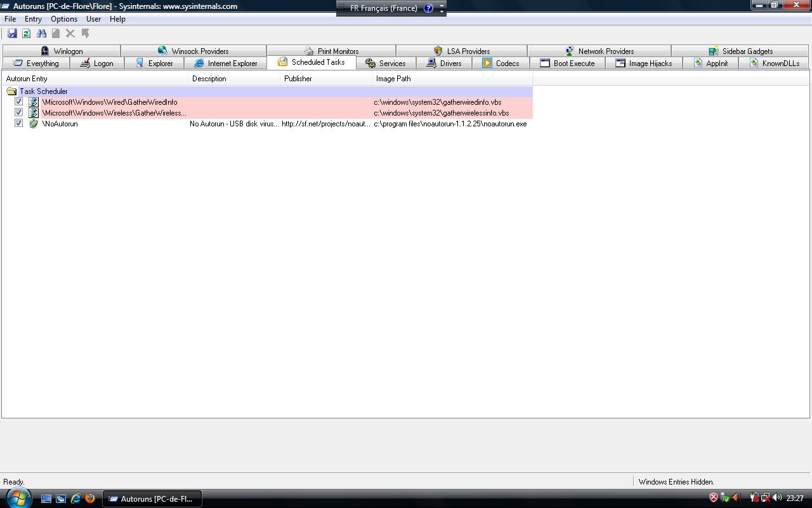Click Switch between windows quick launch icon
812x508 pixels.
point(61,498)
